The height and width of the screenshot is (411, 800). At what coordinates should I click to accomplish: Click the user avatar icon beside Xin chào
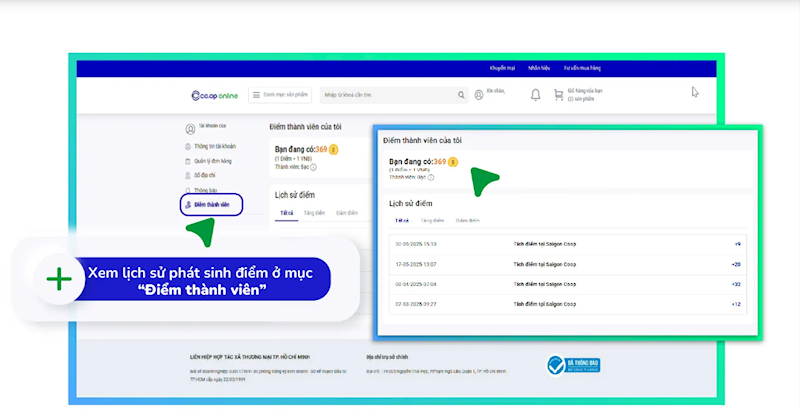coord(479,95)
